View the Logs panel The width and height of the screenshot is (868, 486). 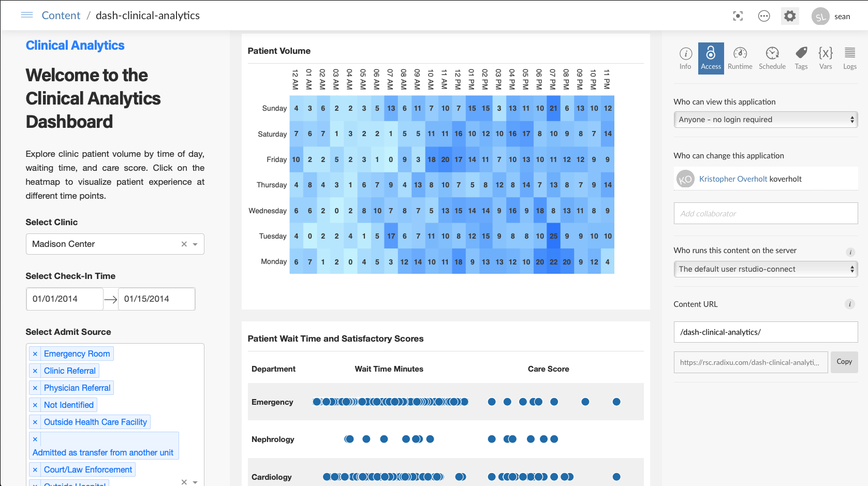point(849,58)
